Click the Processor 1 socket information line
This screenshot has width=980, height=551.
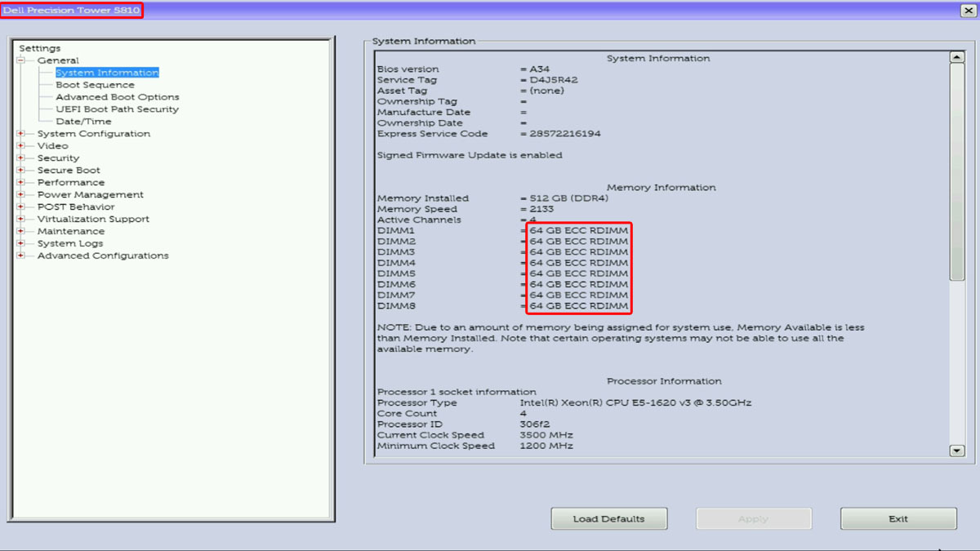(457, 393)
